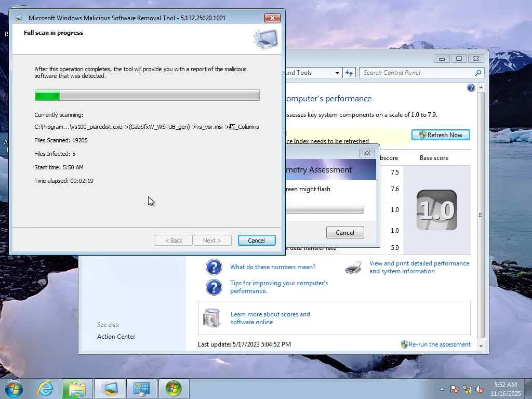Click the 'Time elapsed: 00:02:19' text

click(64, 181)
